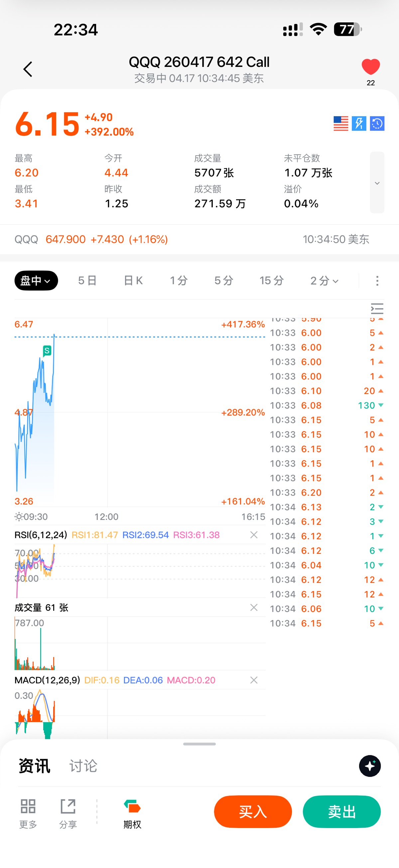399x868 pixels.
Task: Close the MACD indicator panel
Action: [x=254, y=680]
